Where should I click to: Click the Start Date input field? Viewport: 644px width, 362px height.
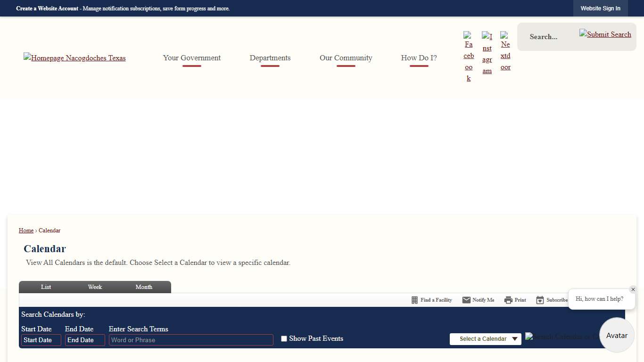coord(41,340)
